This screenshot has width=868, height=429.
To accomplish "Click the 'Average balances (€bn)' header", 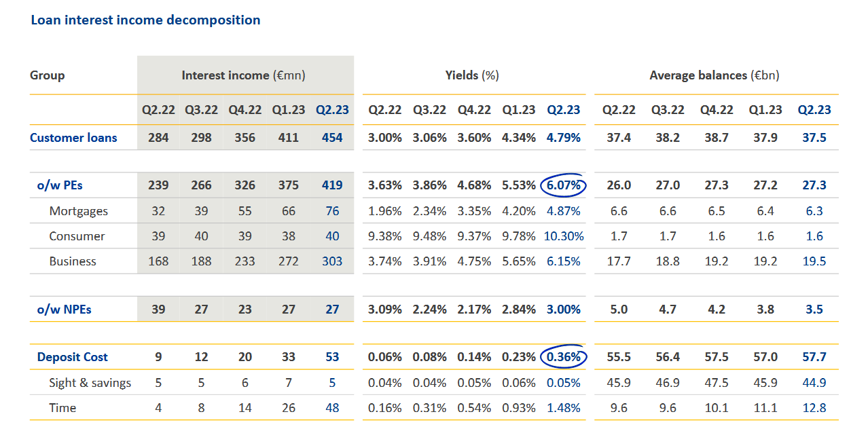I will [x=714, y=75].
